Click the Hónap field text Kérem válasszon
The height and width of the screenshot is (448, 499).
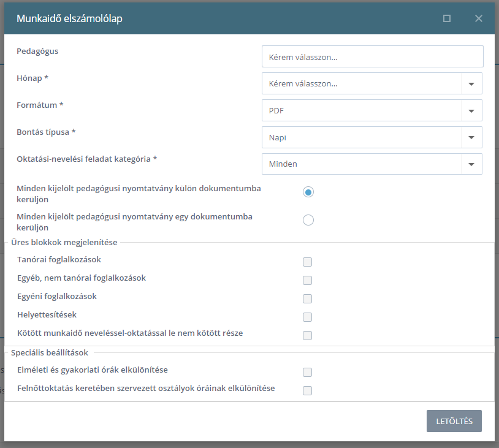click(303, 84)
